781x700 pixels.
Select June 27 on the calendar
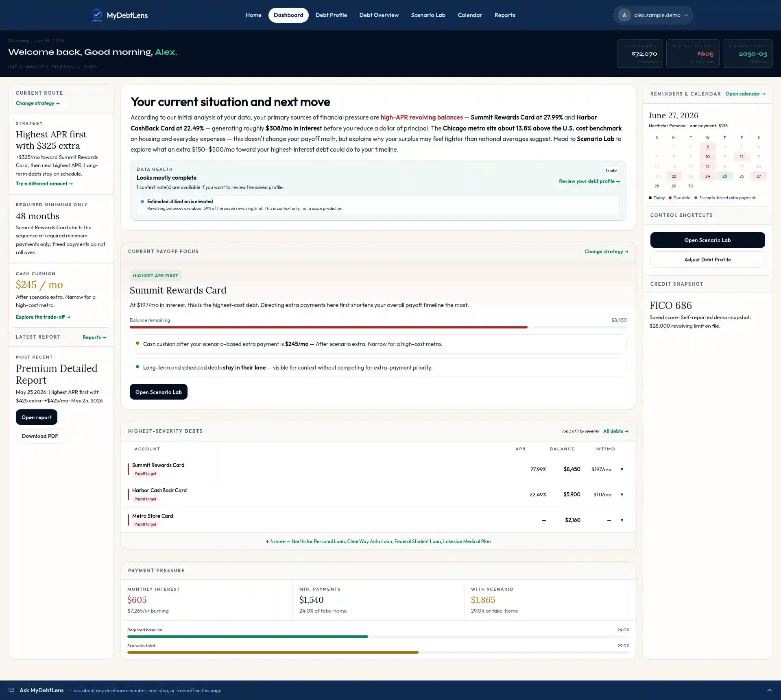[x=759, y=176]
